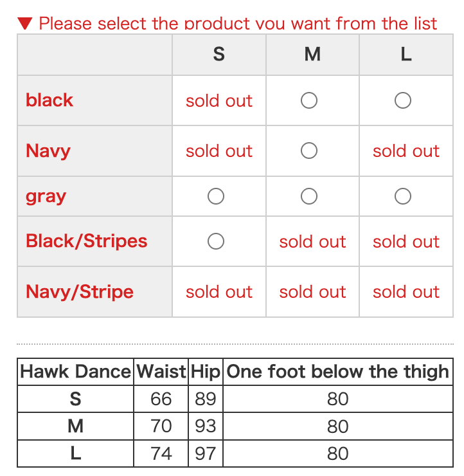Viewport: 464px width, 476px height.
Task: Click the M column header
Action: pos(313,54)
